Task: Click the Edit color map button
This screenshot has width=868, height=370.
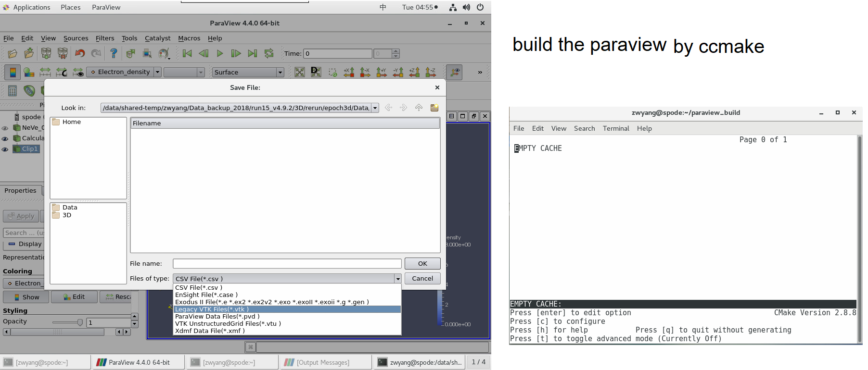Action: pos(74,297)
